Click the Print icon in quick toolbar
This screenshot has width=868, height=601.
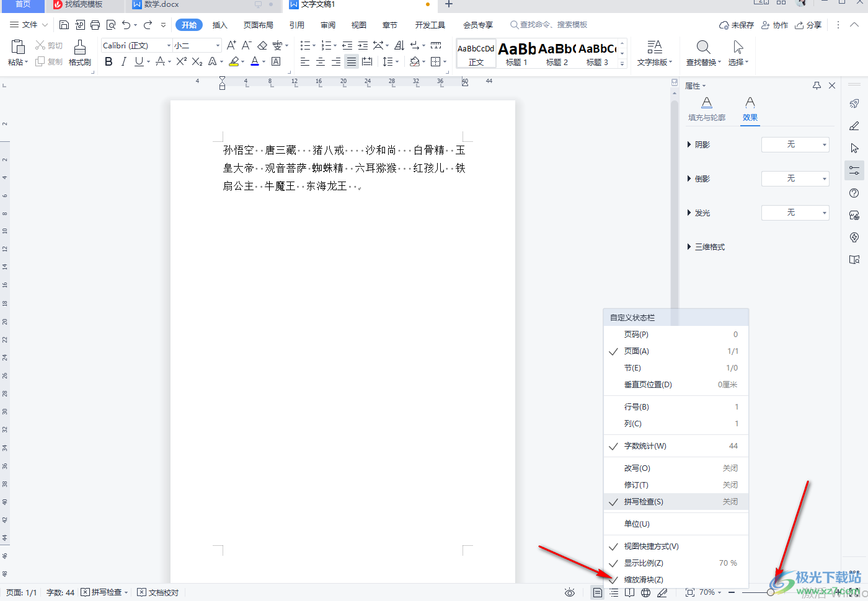click(95, 25)
